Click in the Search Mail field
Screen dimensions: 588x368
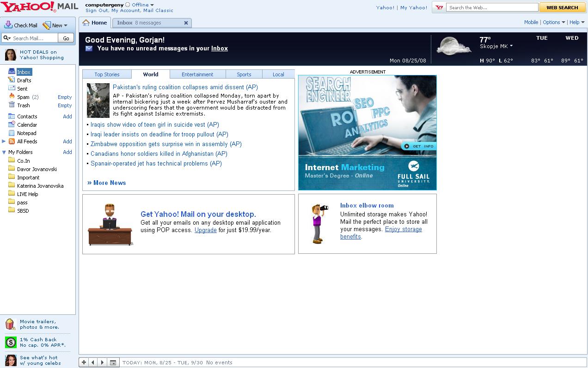34,38
